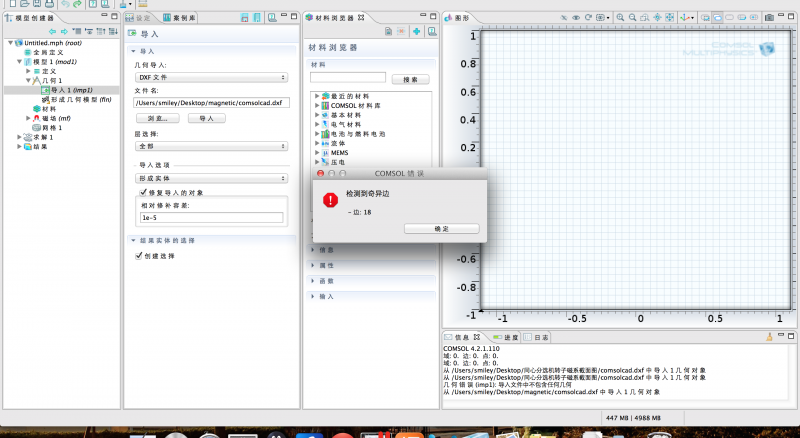Click the forward arrow in model builder toolbar
The width and height of the screenshot is (800, 438).
pos(64,32)
